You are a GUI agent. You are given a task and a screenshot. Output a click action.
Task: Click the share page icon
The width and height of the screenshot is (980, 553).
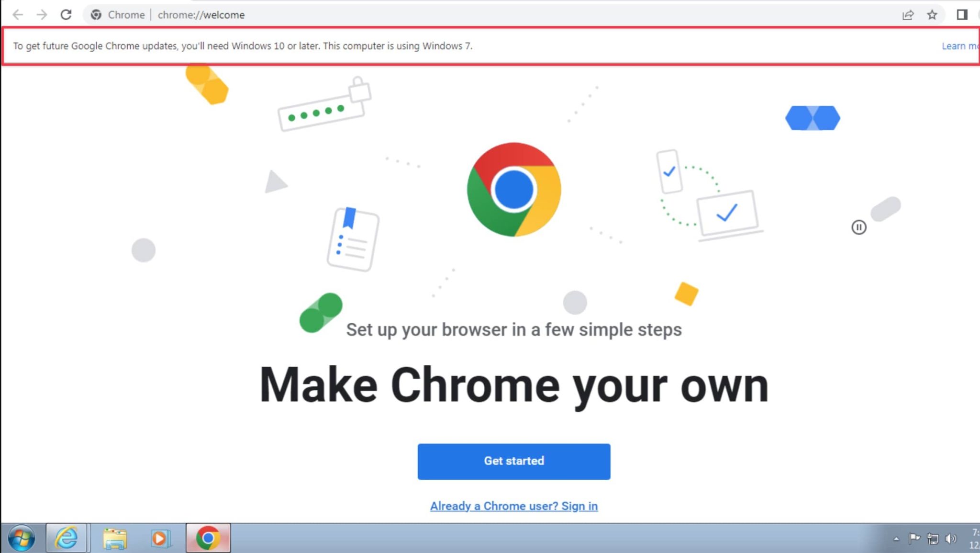coord(908,15)
